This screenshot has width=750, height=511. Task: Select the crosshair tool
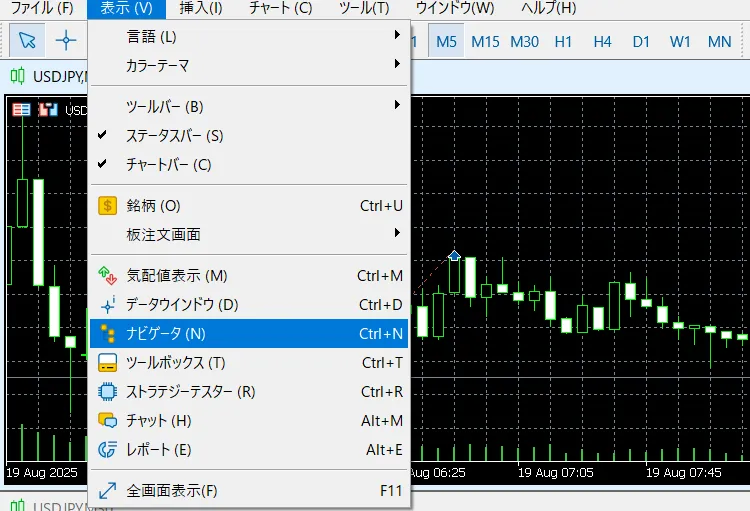[66, 40]
